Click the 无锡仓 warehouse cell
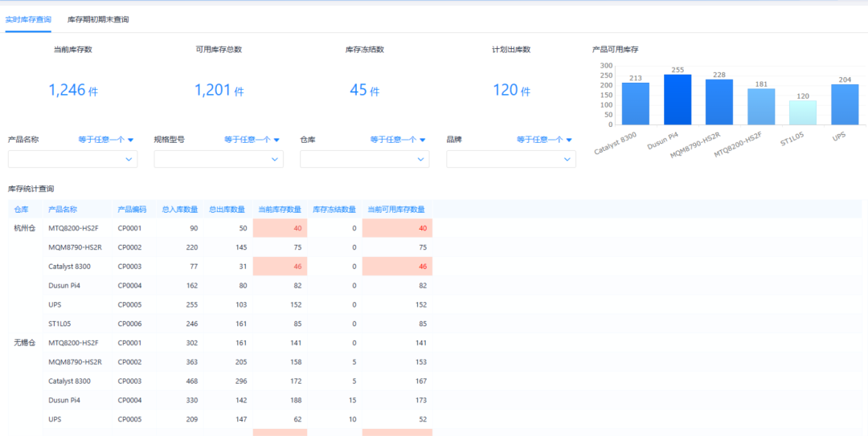The height and width of the screenshot is (436, 868). click(x=25, y=343)
